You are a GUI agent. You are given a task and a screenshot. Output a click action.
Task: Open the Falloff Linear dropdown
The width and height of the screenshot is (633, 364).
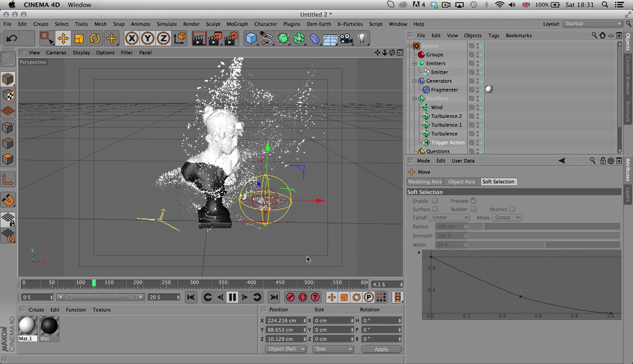tap(450, 218)
